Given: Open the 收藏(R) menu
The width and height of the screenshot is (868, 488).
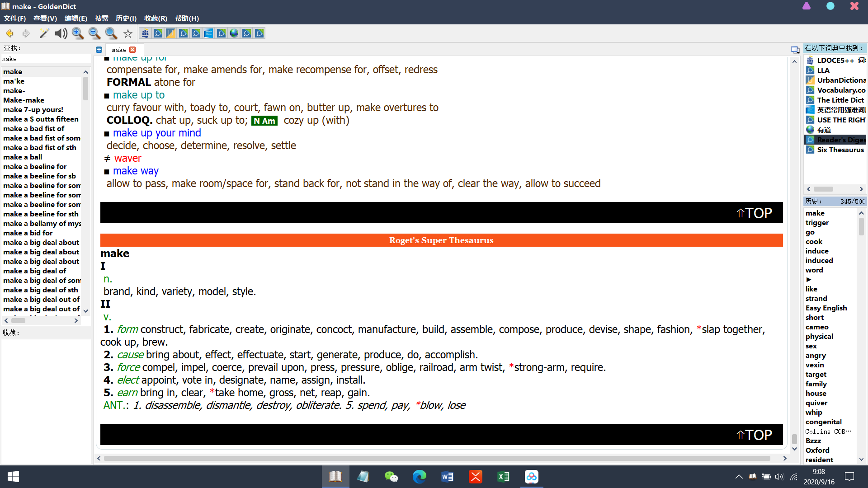Looking at the screenshot, I should click(x=156, y=18).
